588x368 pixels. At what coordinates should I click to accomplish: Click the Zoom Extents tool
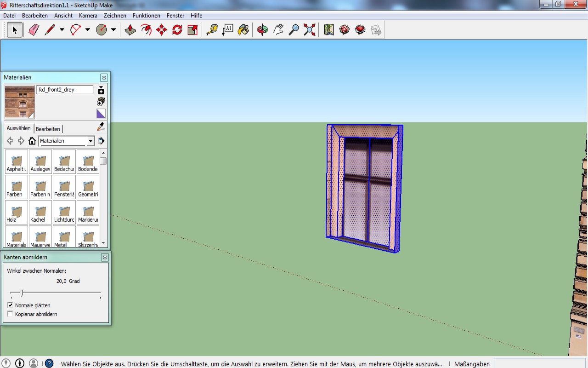click(x=310, y=30)
